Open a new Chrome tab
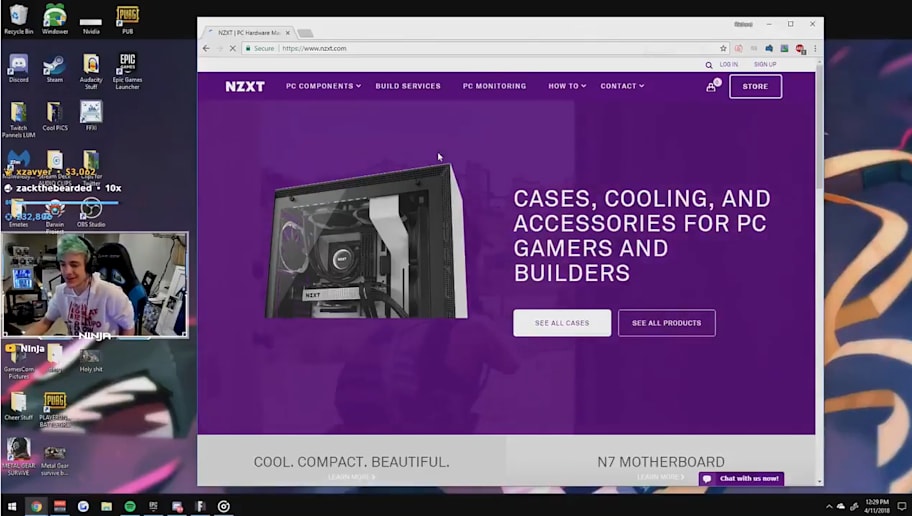This screenshot has width=912, height=516. 305,33
